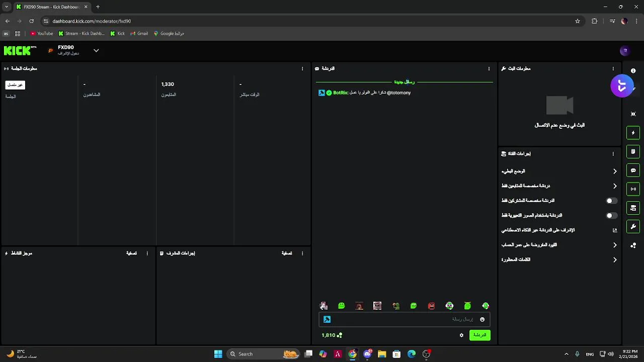The height and width of the screenshot is (362, 644).
Task: Bookmark this page with the star icon
Action: (x=578, y=21)
